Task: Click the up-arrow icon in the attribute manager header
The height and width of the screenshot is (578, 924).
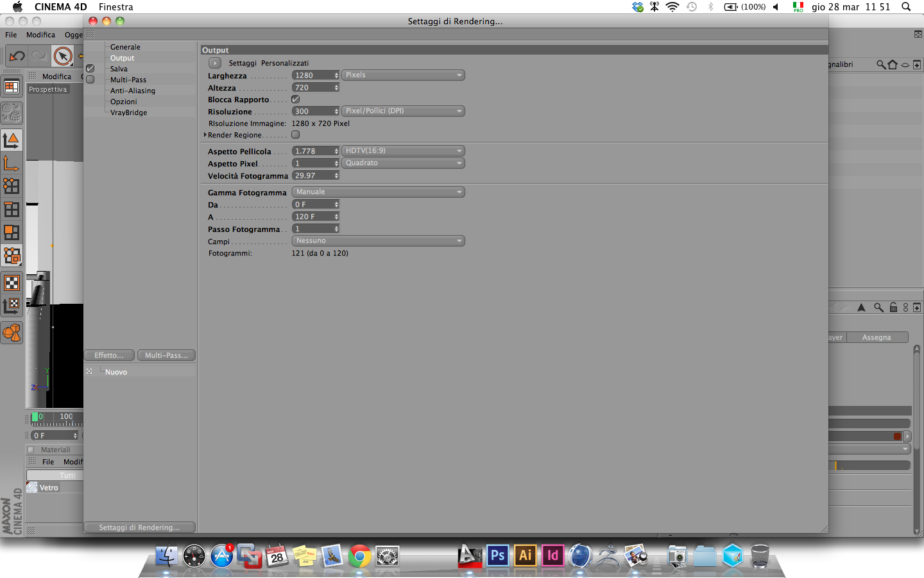Action: 861,308
